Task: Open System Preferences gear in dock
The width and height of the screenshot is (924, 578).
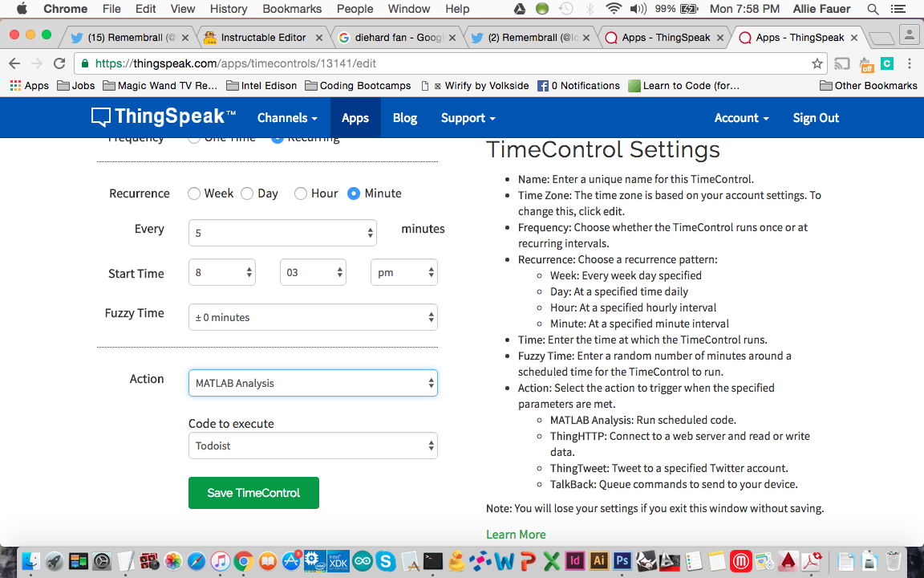Action: tap(102, 561)
